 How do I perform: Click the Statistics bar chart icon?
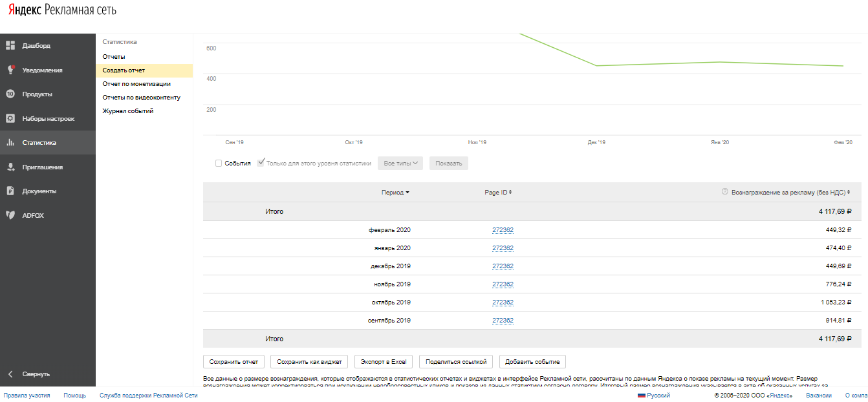(x=10, y=143)
